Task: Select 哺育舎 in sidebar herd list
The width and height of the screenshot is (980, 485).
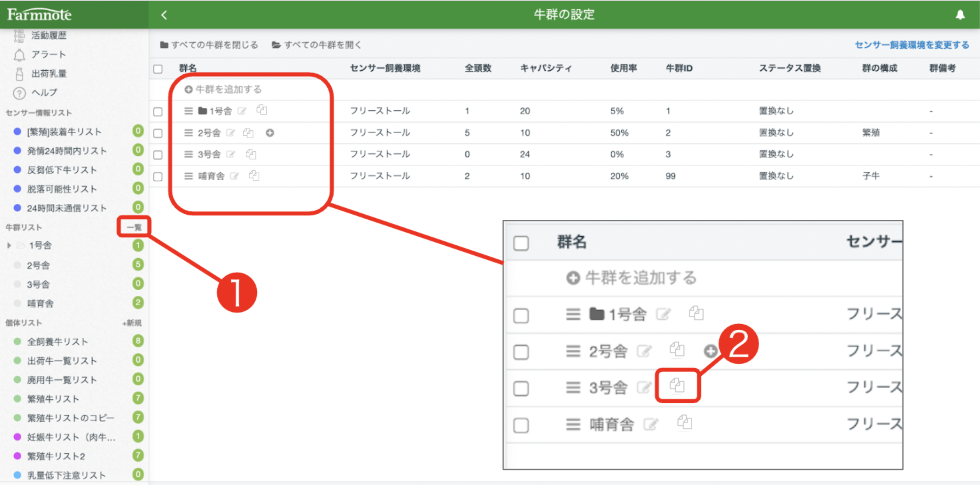Action: [40, 304]
